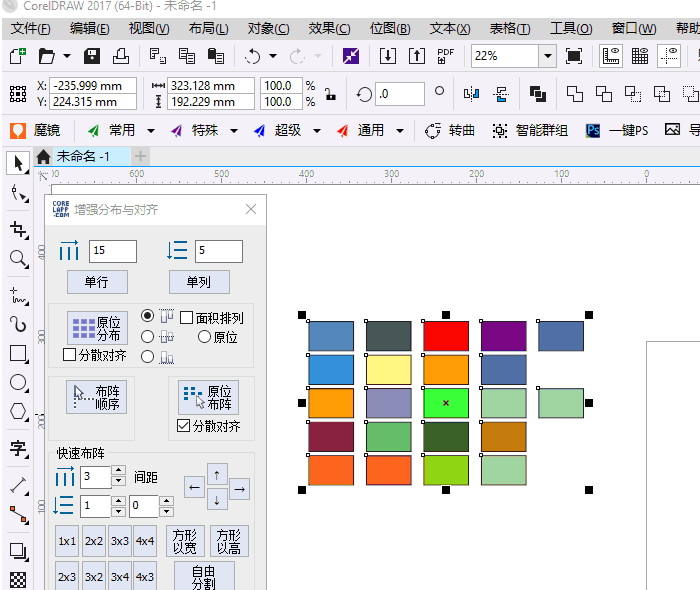
Task: Create a new document via toolbar icon
Action: coord(18,56)
